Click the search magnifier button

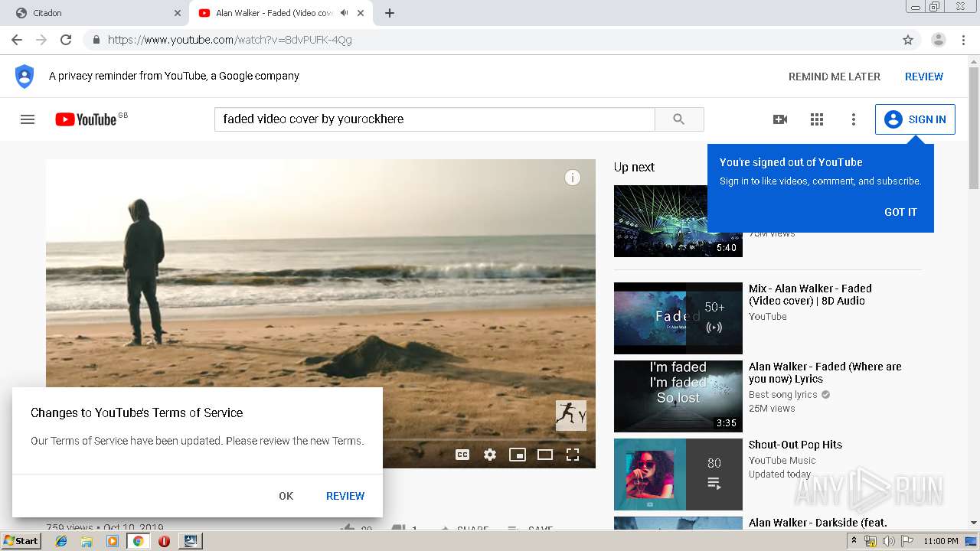(679, 119)
